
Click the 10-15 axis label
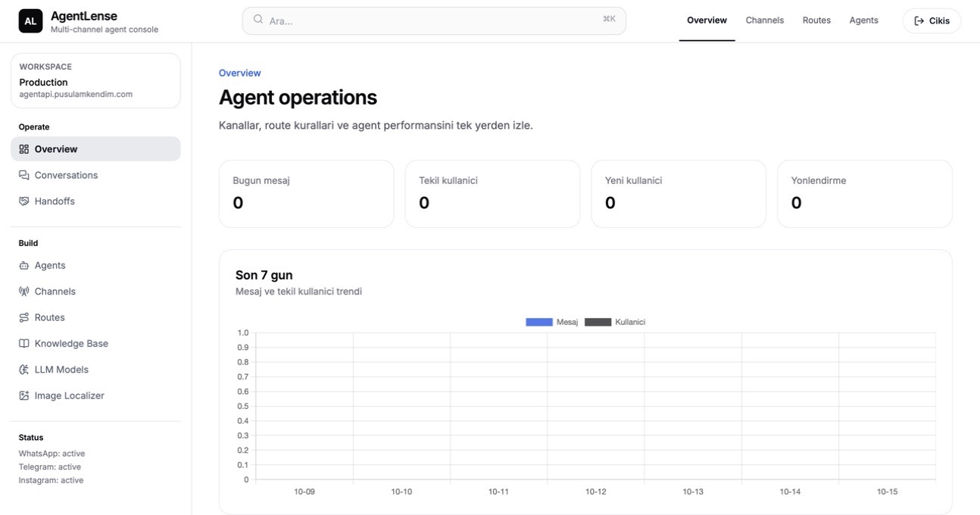click(x=887, y=492)
